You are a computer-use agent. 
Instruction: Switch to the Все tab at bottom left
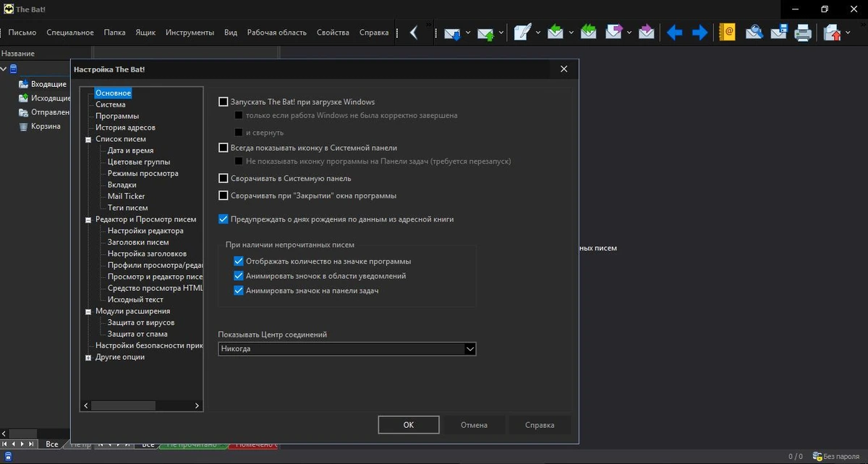pyautogui.click(x=52, y=444)
